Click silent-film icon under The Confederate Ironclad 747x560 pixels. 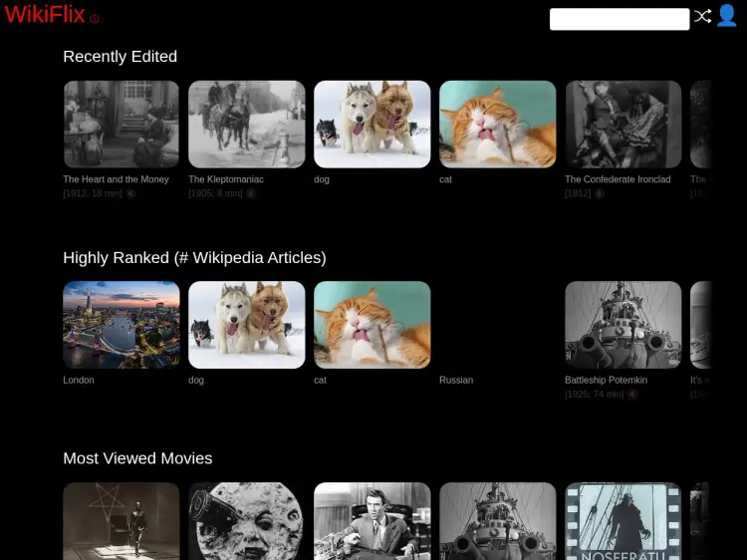click(x=600, y=193)
